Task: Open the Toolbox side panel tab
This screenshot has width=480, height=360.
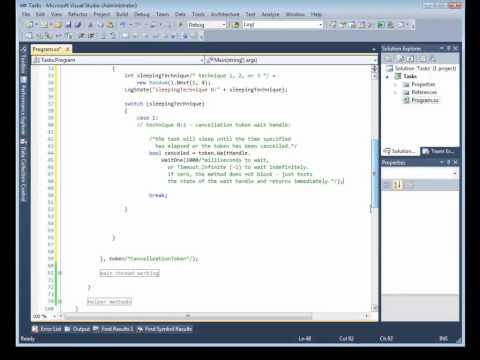Action: (x=23, y=60)
